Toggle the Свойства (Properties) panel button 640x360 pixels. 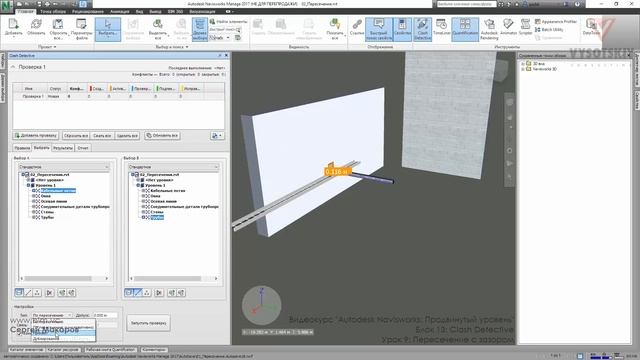[402, 29]
